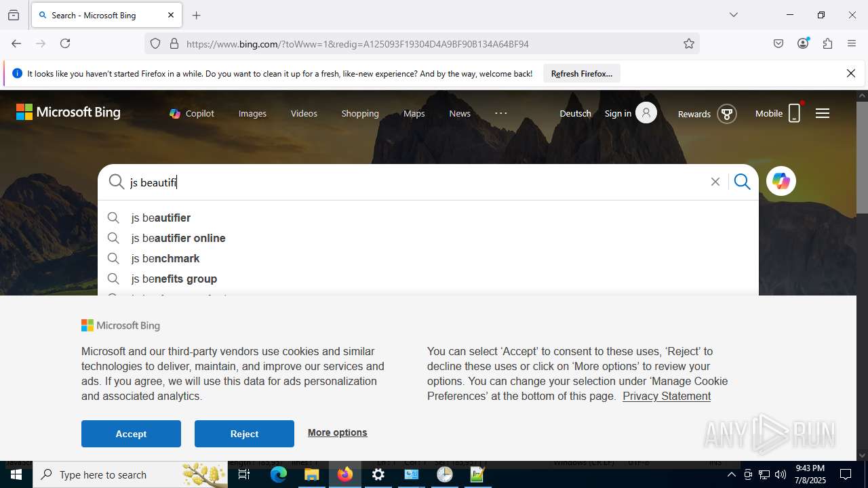Dismiss the Firefox welcome-back notification bar
This screenshot has width=868, height=488.
(x=851, y=73)
